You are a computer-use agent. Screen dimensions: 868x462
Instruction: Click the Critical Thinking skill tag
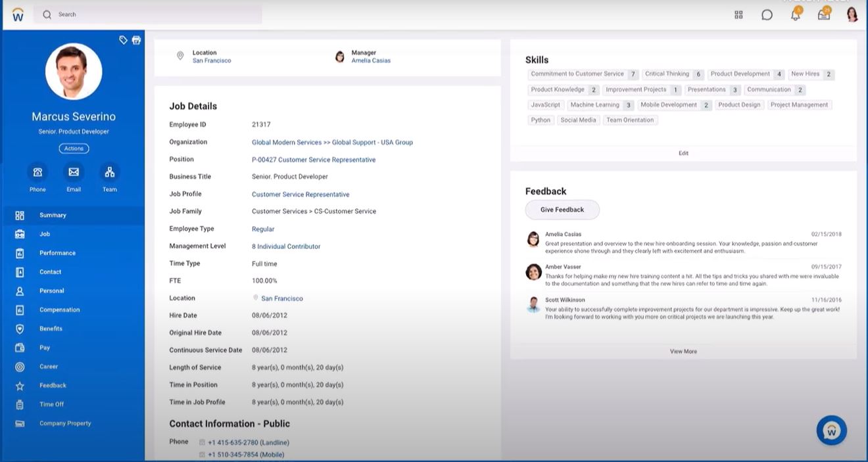pos(673,74)
